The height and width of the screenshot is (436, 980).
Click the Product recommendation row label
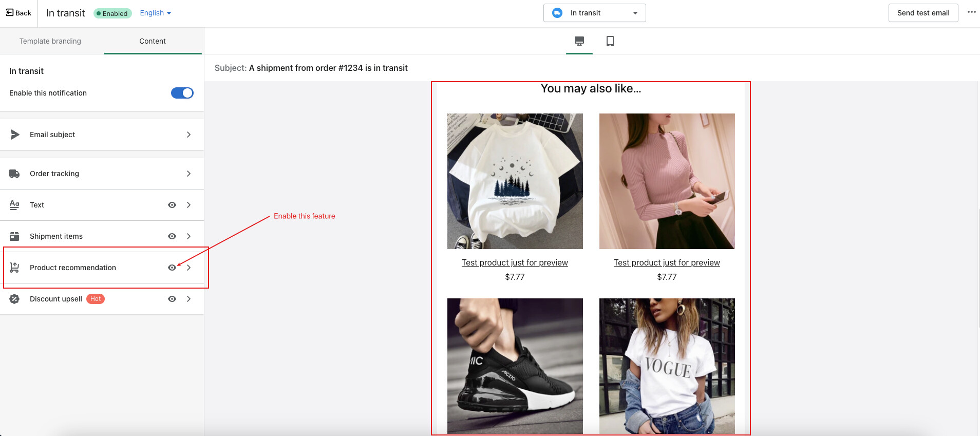click(x=73, y=268)
